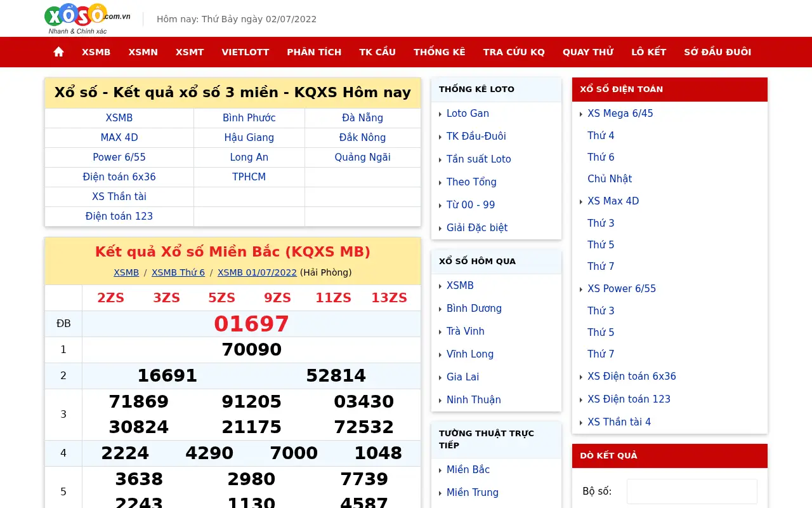The image size is (812, 508).
Task: Open the Đà Nẵng results link
Action: (362, 118)
